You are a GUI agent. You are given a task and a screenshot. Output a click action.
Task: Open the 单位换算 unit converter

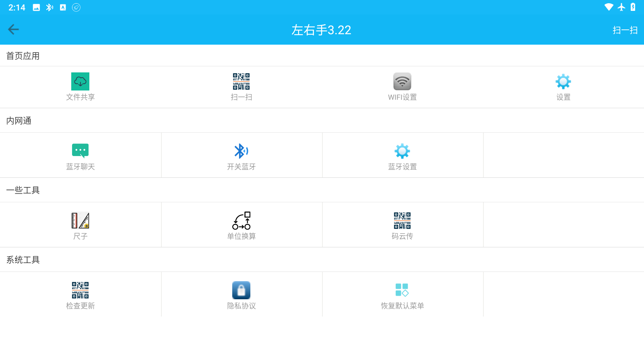242,225
